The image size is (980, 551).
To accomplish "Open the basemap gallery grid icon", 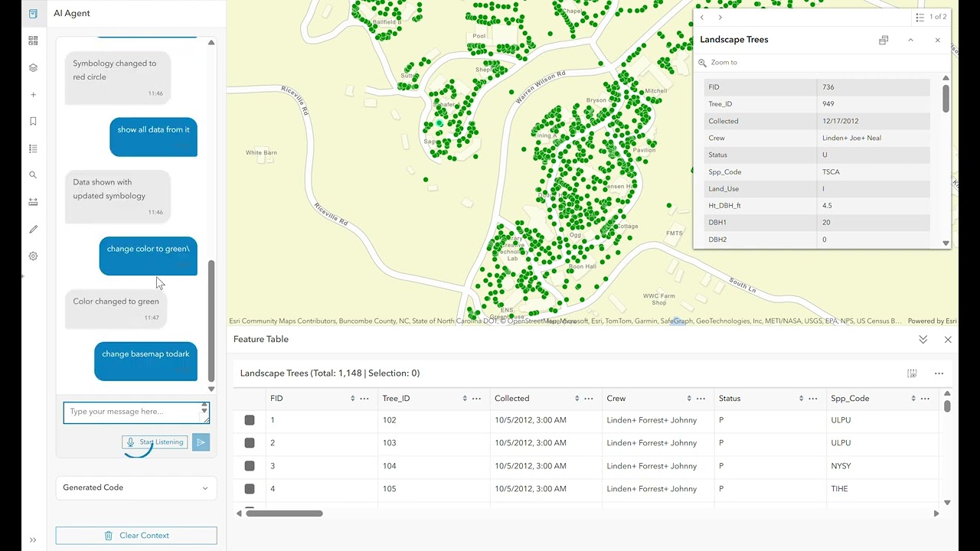I will 33,41.
